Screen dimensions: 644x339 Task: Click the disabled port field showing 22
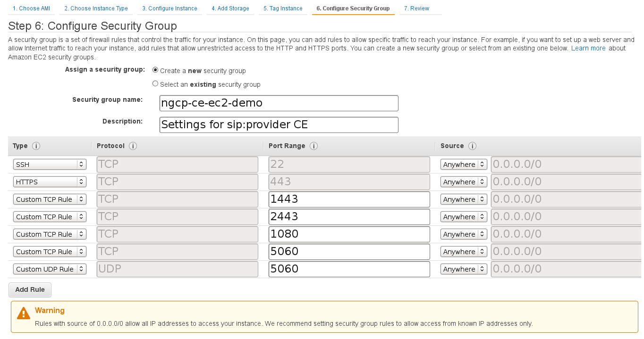[x=349, y=165]
